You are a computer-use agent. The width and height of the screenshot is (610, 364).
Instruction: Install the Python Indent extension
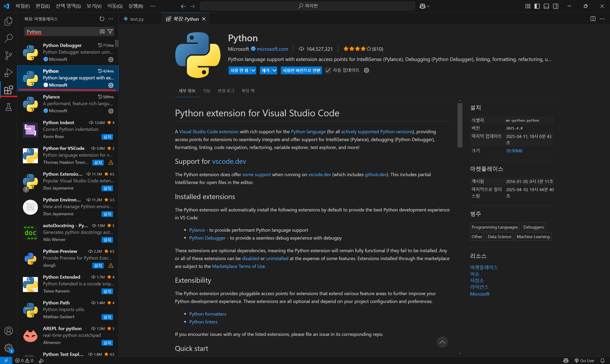point(107,137)
